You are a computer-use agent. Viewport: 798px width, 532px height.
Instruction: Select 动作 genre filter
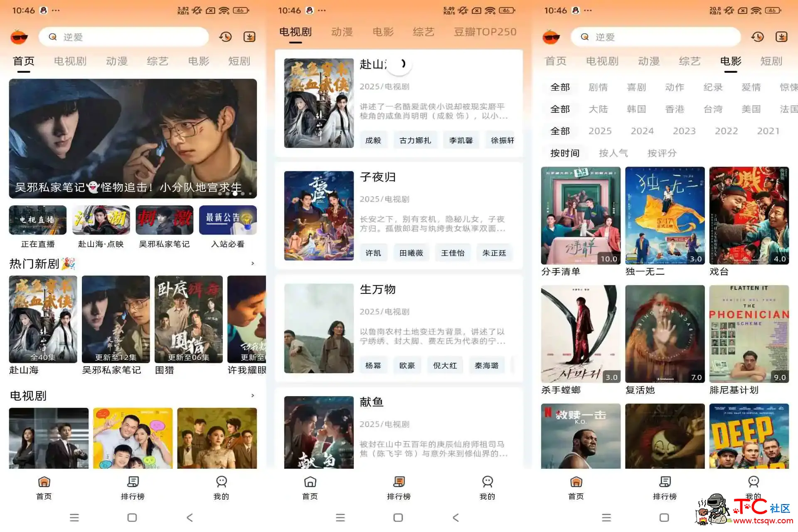click(675, 87)
